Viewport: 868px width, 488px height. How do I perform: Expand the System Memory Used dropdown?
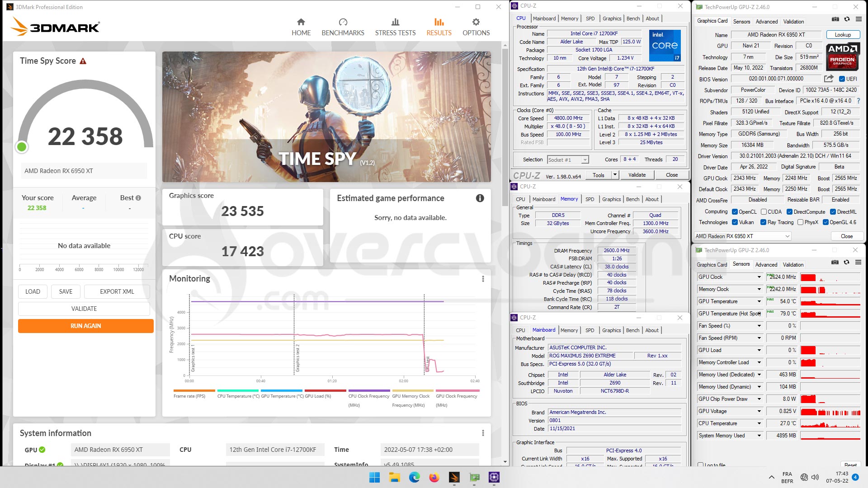tap(759, 436)
